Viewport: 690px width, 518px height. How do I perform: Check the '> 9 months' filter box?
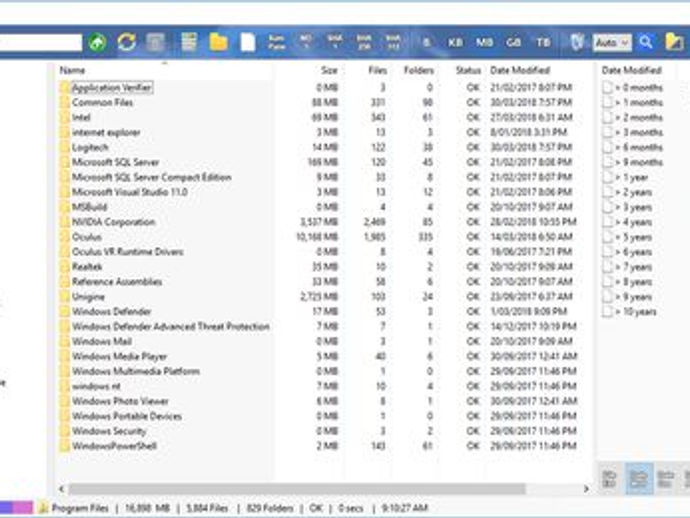(x=607, y=162)
